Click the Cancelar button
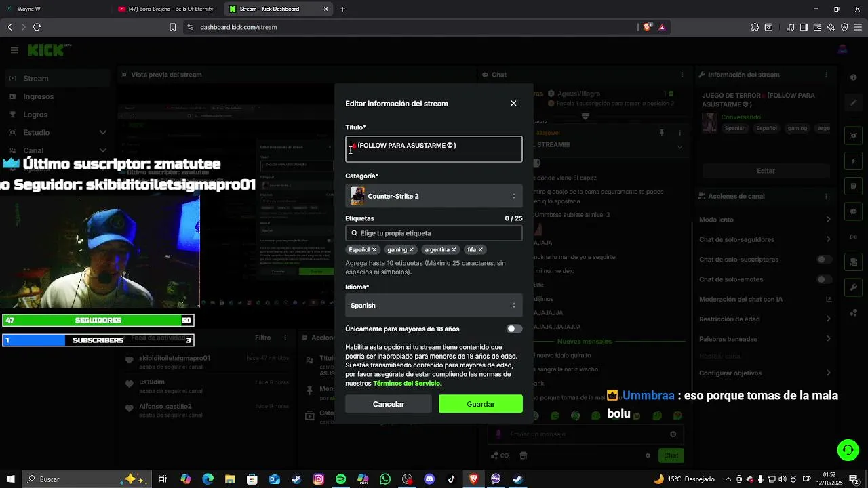 (389, 404)
